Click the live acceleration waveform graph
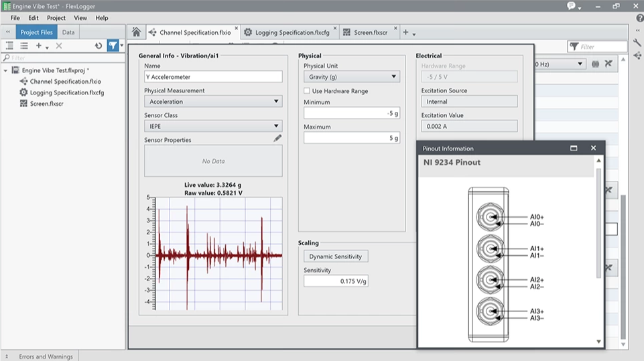 [218, 253]
